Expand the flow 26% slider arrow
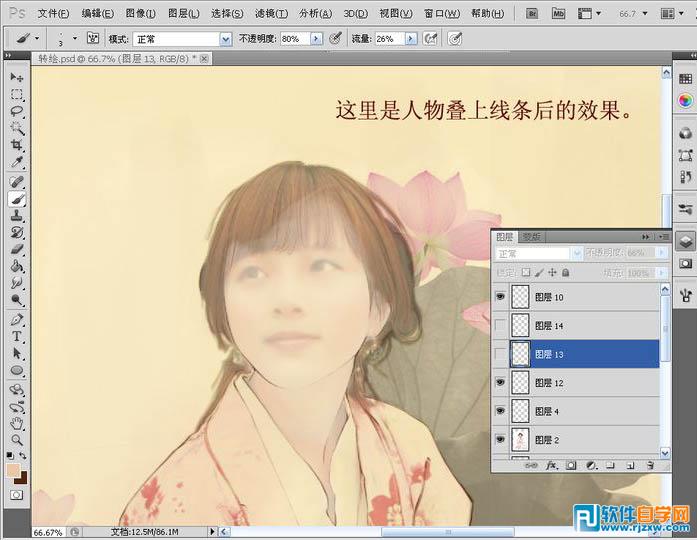This screenshot has height=540, width=697. coord(411,39)
